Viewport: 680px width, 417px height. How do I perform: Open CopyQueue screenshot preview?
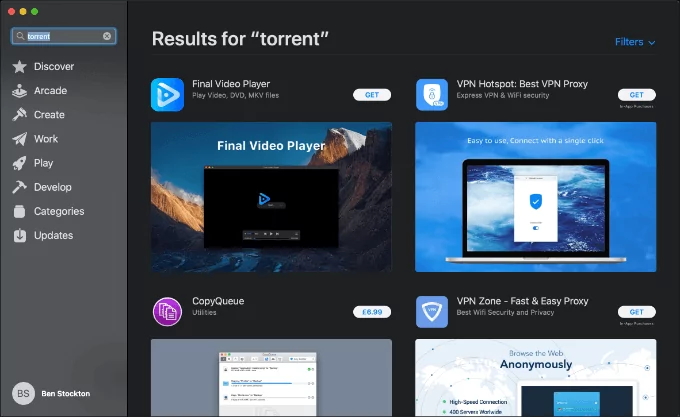(271, 378)
